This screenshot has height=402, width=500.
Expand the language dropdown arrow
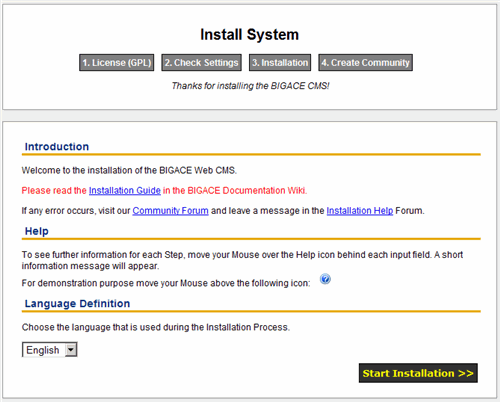[71, 350]
